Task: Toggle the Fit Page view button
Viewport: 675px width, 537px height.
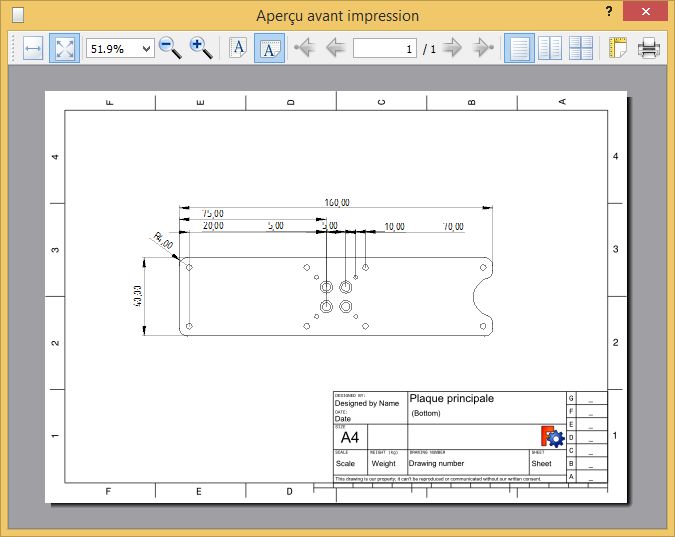Action: (64, 48)
